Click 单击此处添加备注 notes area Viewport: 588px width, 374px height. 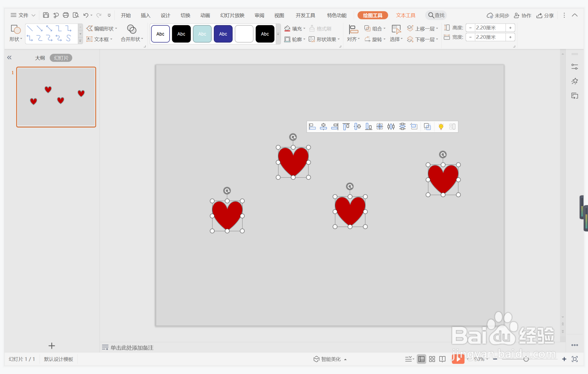coord(132,347)
